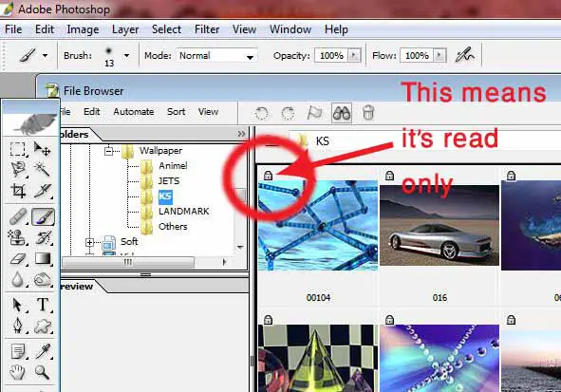Select the Eraser tool
This screenshot has height=392, width=561.
18,258
